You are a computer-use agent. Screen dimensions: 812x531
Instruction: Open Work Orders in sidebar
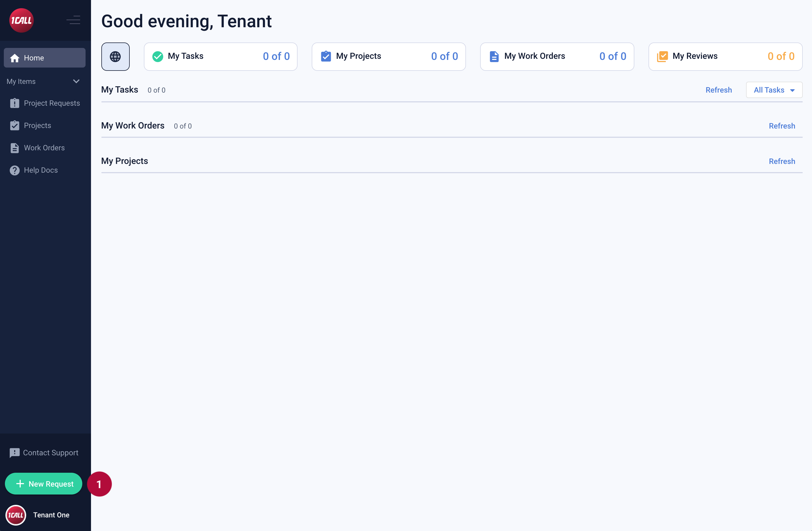tap(44, 148)
